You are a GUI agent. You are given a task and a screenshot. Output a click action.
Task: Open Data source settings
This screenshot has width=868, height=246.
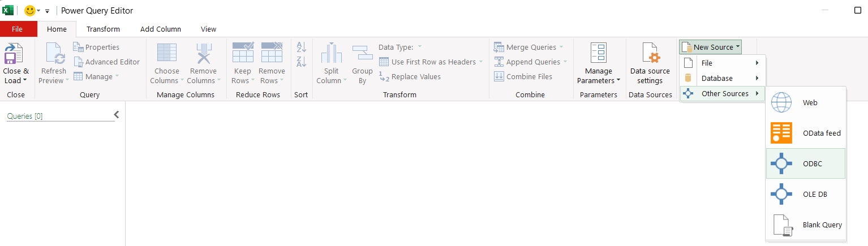(x=650, y=63)
